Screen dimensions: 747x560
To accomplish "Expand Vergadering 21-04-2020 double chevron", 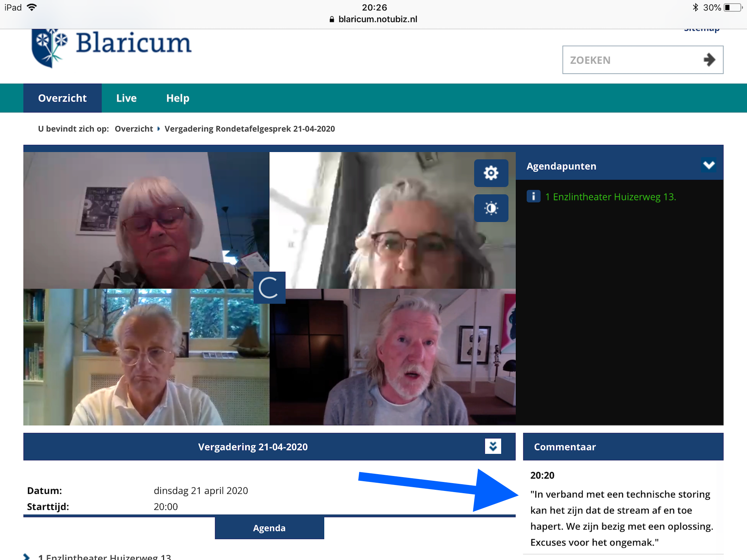I will coord(493,447).
